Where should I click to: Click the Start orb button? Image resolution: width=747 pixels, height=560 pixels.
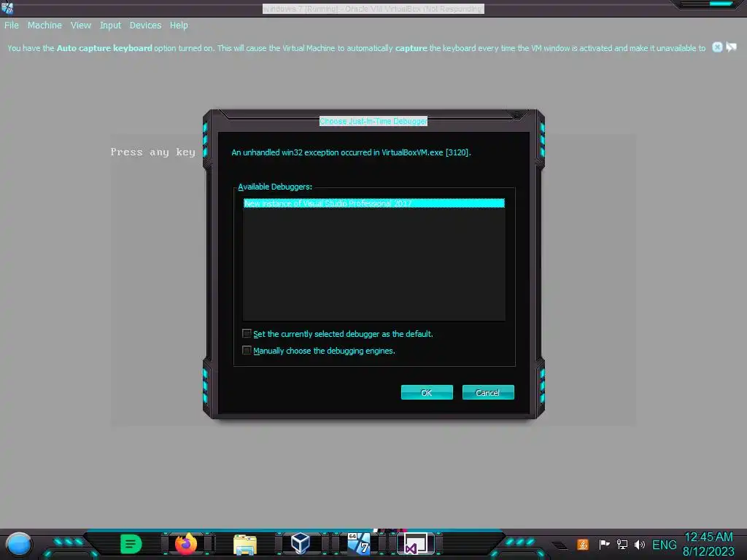coord(19,544)
